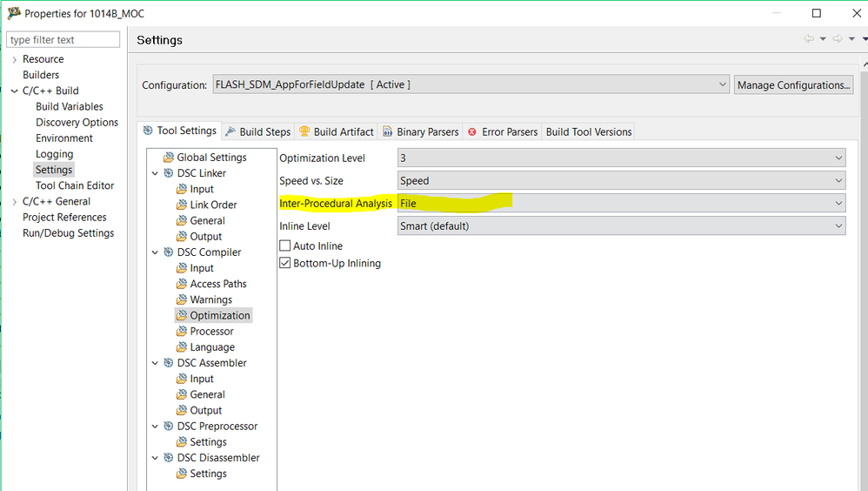The image size is (868, 491).
Task: Switch to the Build Tool Versions tab
Action: 589,132
